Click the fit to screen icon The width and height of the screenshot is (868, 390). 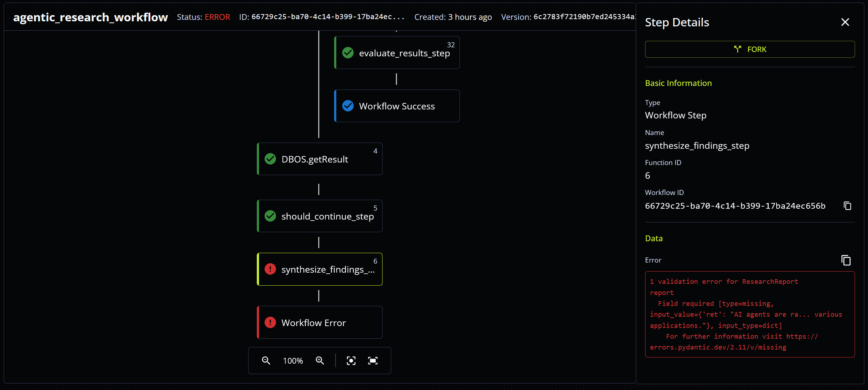[x=372, y=360]
